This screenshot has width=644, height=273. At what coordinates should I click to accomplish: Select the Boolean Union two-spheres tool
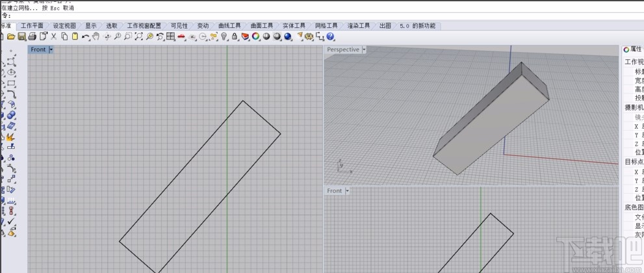click(12, 115)
